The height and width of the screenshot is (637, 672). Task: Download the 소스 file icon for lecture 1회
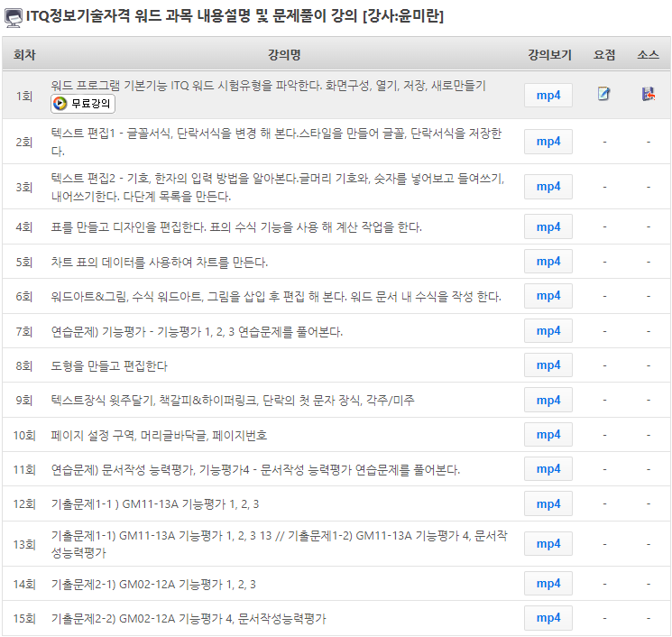pos(649,94)
